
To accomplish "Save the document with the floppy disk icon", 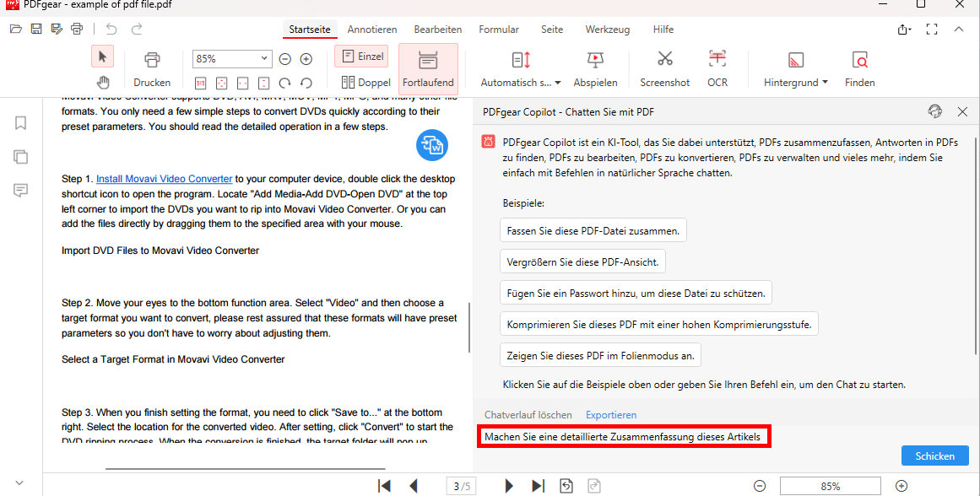I will (36, 29).
